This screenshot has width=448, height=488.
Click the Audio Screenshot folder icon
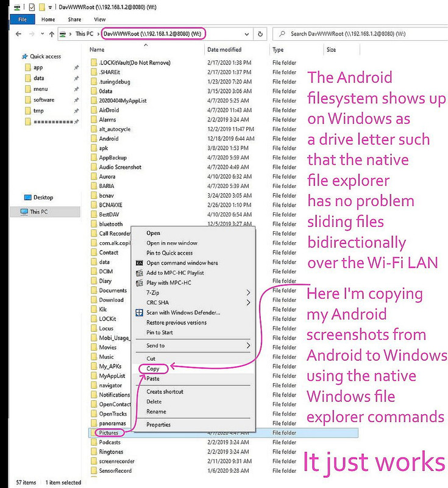point(94,167)
